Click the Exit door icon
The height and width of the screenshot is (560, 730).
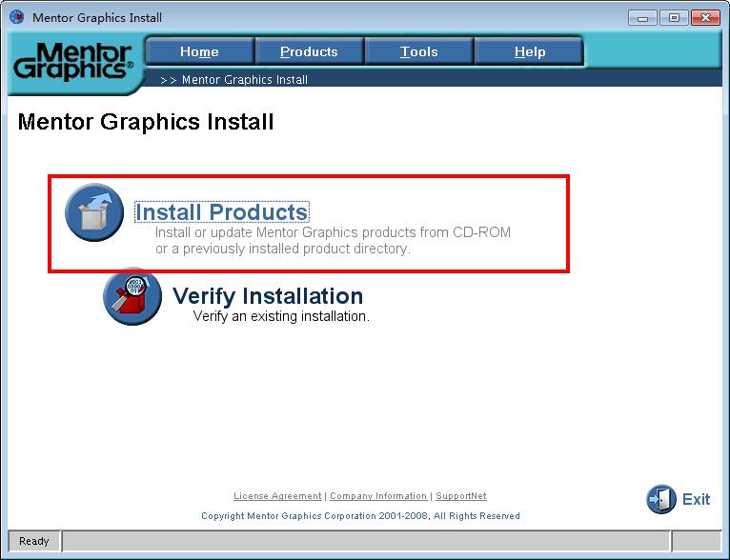click(x=661, y=499)
